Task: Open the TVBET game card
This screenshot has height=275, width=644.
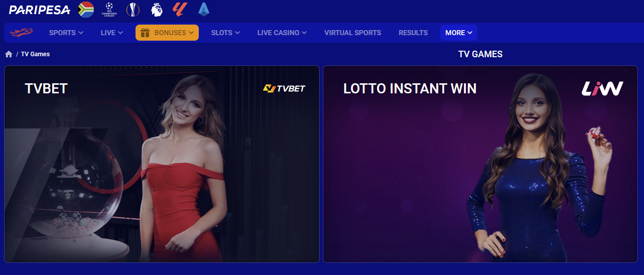Action: pos(162,164)
